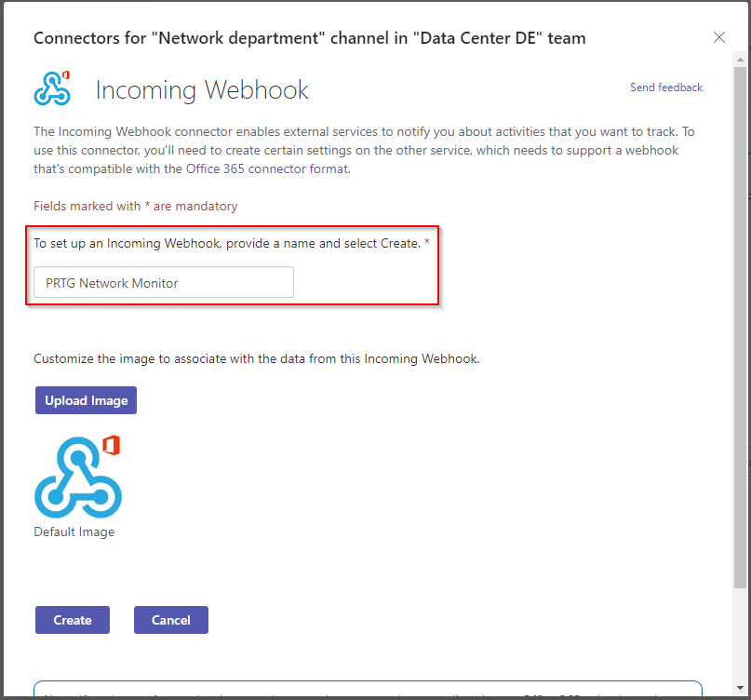Viewport: 751px width, 700px height.
Task: Click the scrollbar down arrow
Action: tap(740, 689)
